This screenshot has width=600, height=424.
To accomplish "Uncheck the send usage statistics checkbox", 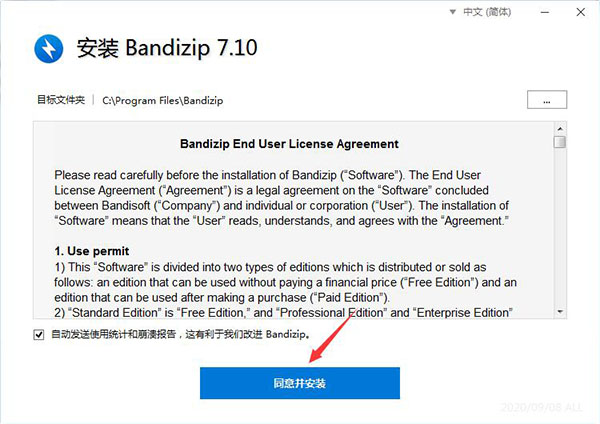I will 39,335.
